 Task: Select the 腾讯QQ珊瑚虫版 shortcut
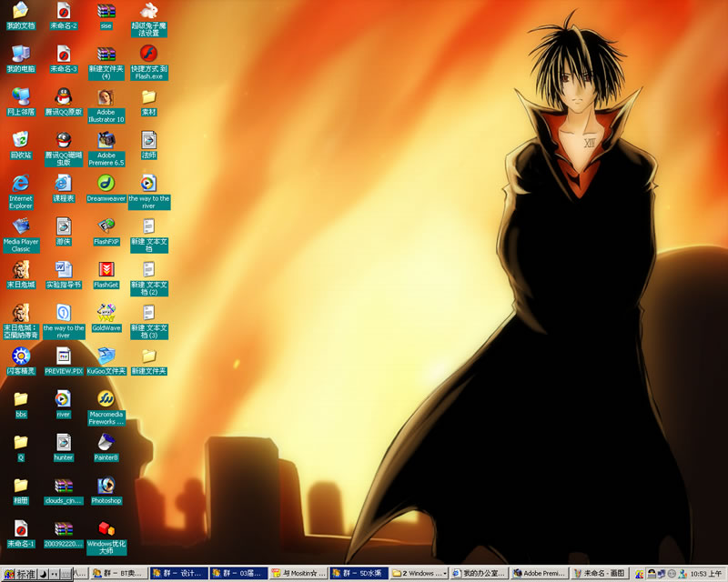click(x=64, y=149)
